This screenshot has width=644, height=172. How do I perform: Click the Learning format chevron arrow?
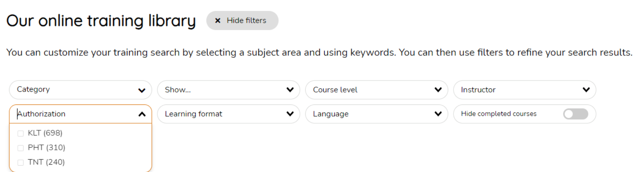click(x=290, y=114)
